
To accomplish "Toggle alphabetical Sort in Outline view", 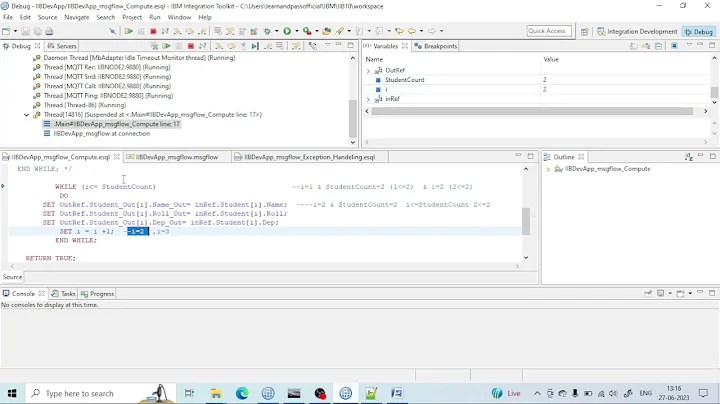I will click(689, 157).
